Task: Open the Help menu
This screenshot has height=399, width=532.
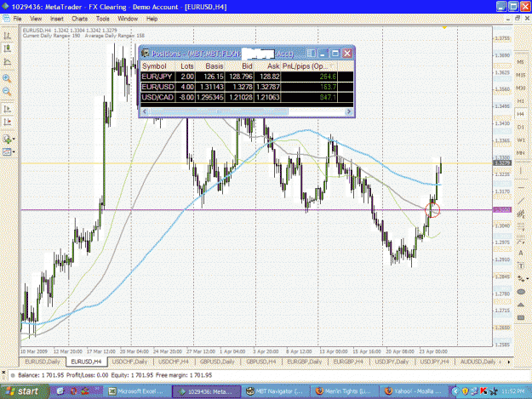Action: point(152,19)
